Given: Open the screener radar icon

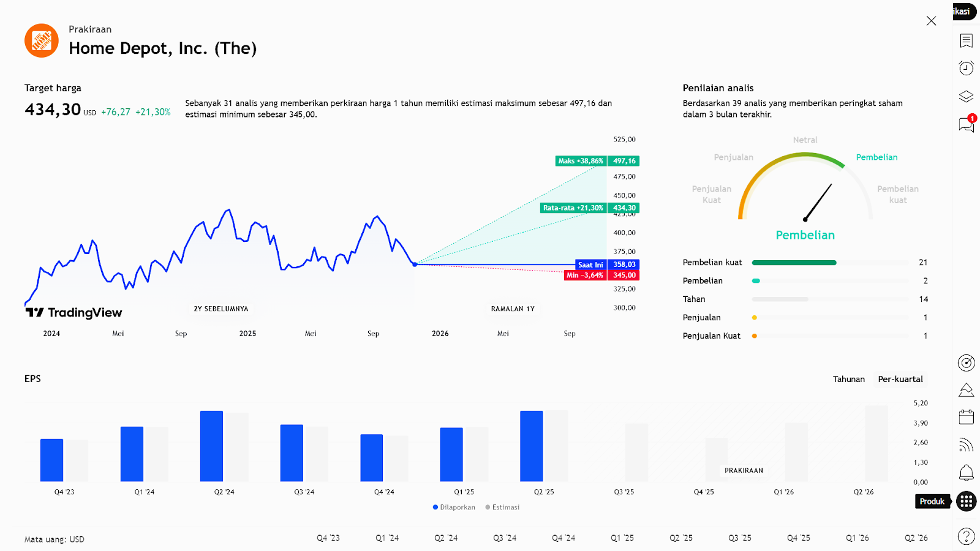Looking at the screenshot, I should tap(966, 363).
